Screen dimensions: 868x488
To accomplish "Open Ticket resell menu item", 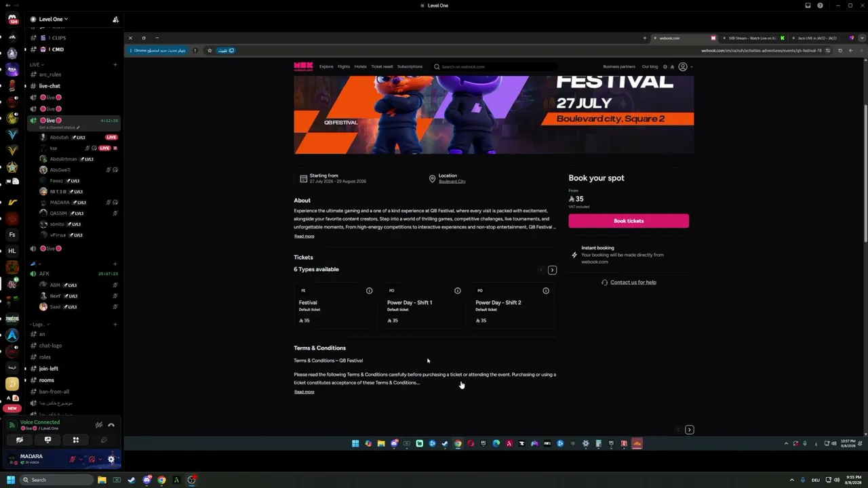I will click(382, 66).
